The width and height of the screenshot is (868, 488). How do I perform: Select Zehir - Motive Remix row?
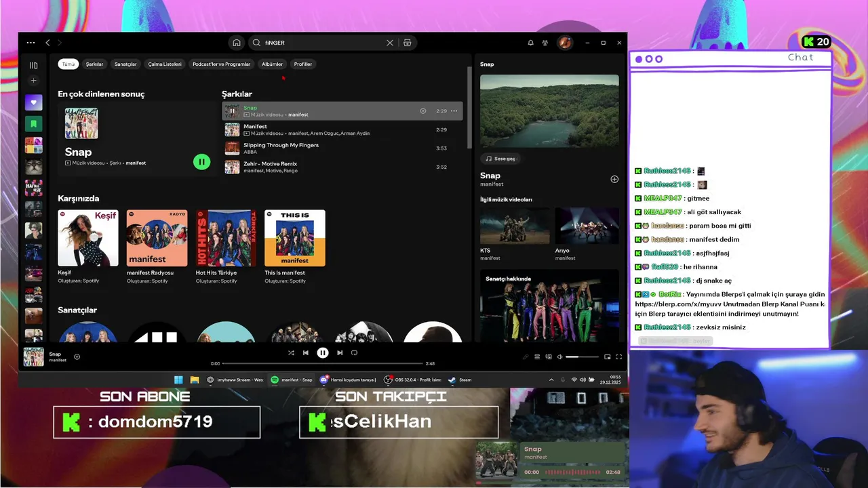[342, 167]
